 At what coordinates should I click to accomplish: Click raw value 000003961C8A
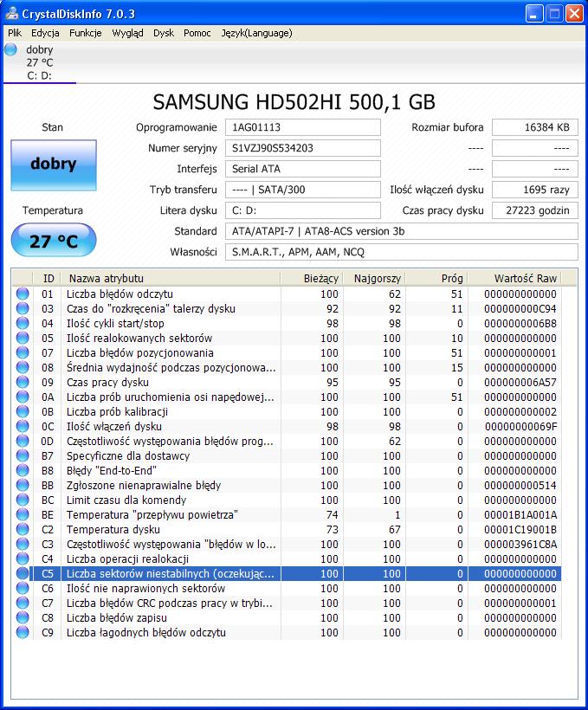pyautogui.click(x=520, y=545)
